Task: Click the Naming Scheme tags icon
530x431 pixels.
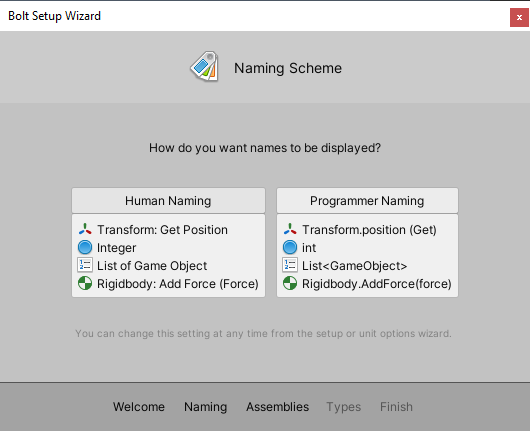Action: (205, 66)
